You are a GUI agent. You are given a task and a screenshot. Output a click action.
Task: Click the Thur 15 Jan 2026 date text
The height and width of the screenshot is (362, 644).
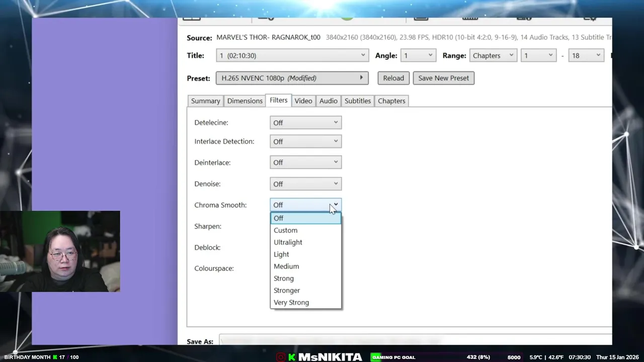[x=617, y=357]
